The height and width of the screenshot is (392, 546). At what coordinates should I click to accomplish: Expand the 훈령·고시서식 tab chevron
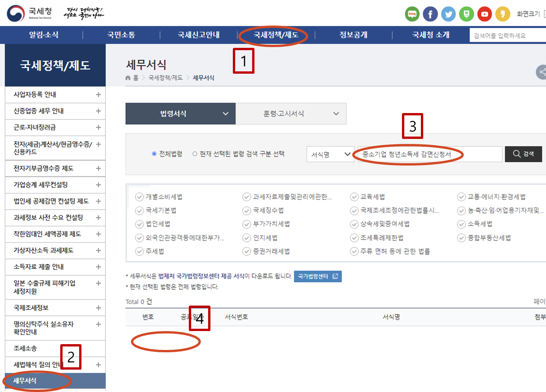tap(336, 113)
